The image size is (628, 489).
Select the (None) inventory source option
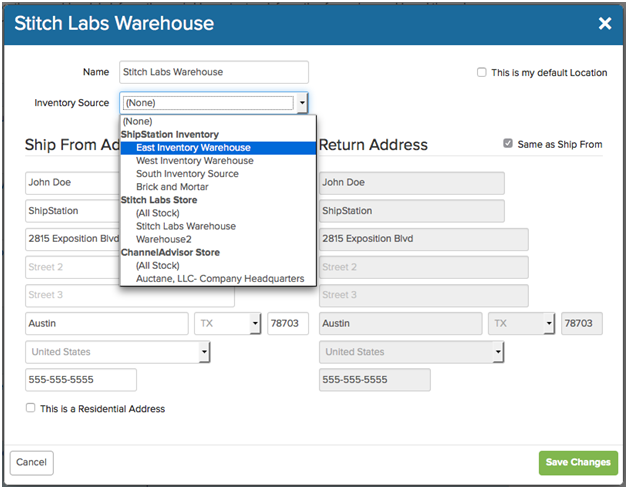click(139, 121)
